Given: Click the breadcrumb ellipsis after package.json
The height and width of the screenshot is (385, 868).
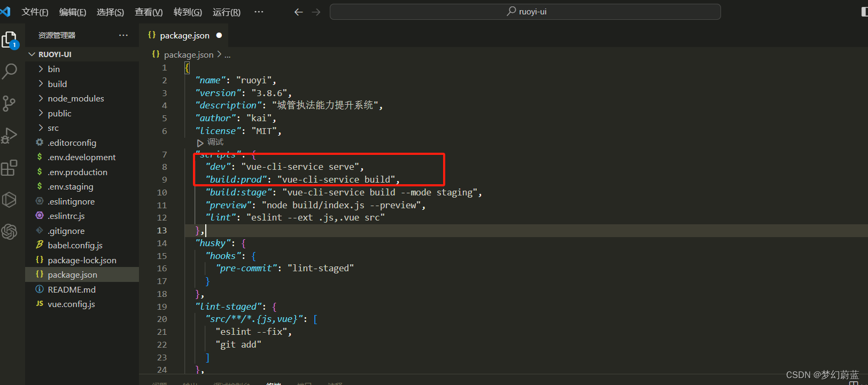Looking at the screenshot, I should point(228,55).
